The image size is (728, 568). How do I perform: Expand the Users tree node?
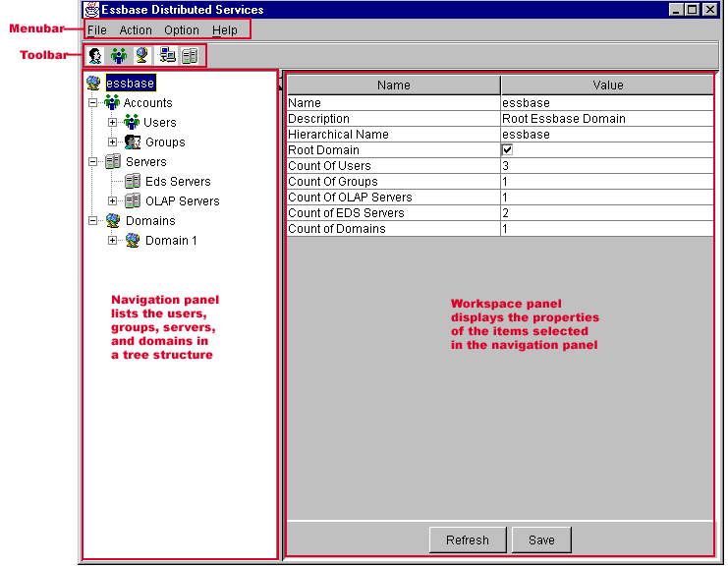click(x=112, y=123)
